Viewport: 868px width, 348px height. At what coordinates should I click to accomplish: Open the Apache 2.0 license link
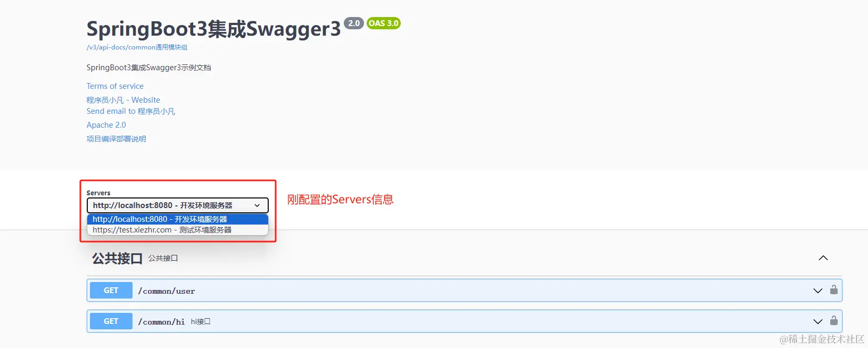[106, 125]
